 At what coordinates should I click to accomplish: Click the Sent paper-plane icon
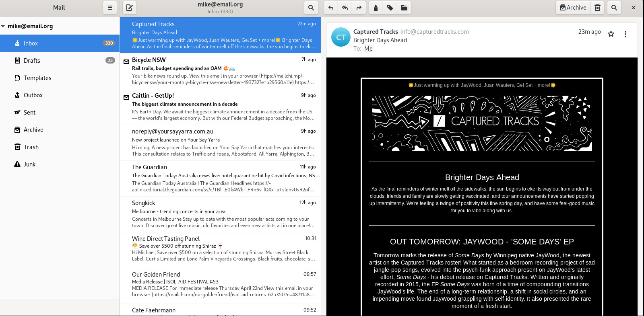tap(17, 112)
